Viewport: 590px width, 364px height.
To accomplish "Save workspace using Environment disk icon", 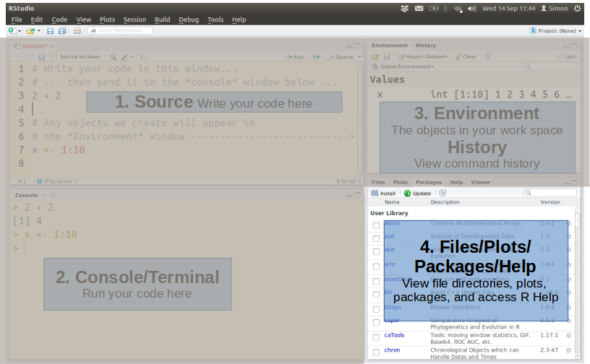I will [x=386, y=56].
